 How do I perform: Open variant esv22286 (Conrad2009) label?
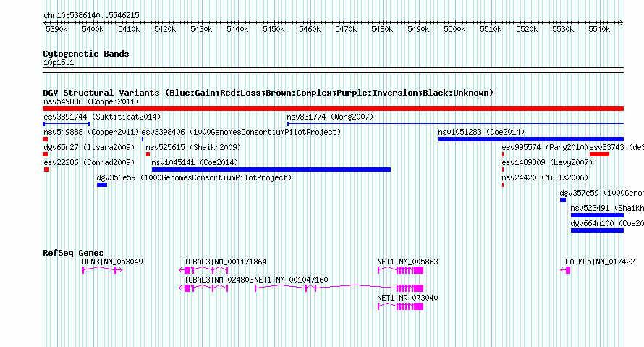[89, 162]
